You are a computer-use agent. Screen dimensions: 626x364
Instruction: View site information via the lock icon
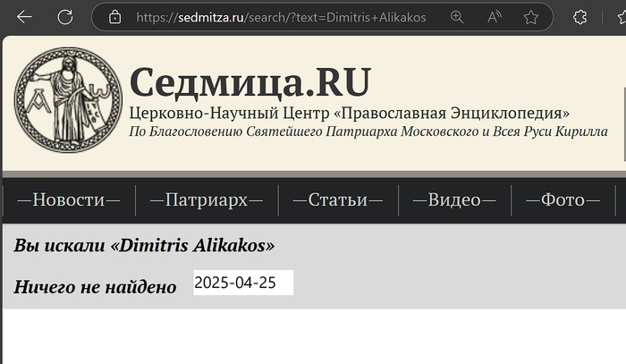click(x=114, y=17)
